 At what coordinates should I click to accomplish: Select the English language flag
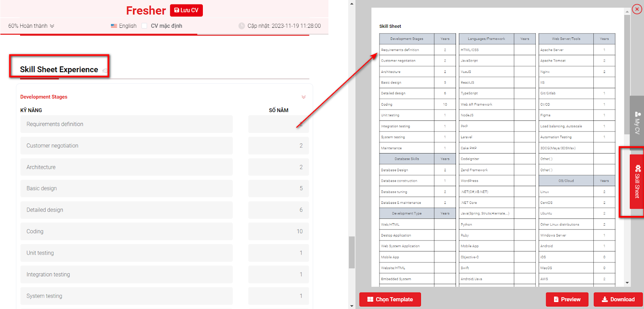point(114,26)
